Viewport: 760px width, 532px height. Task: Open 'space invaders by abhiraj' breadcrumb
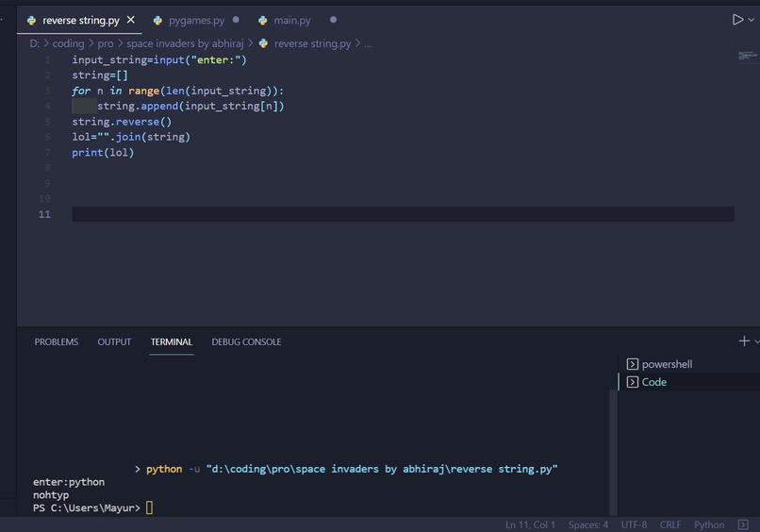[x=185, y=43]
